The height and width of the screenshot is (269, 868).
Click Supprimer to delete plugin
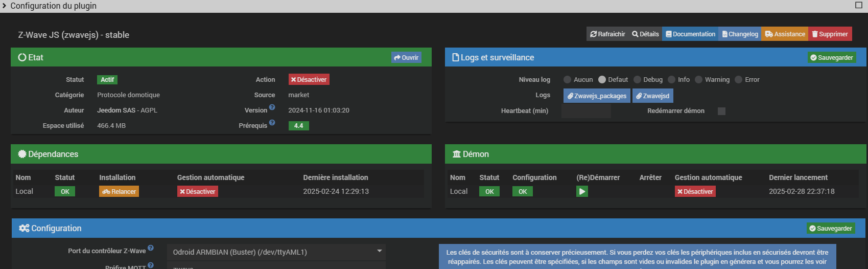[830, 34]
